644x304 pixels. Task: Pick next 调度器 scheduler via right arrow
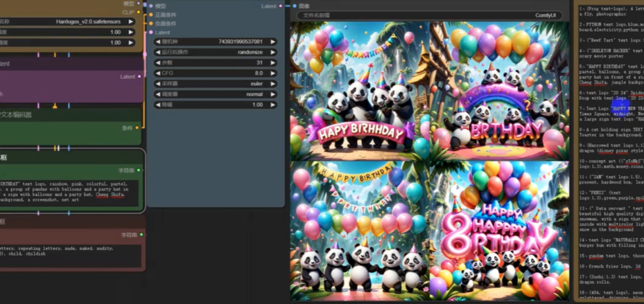pos(273,94)
